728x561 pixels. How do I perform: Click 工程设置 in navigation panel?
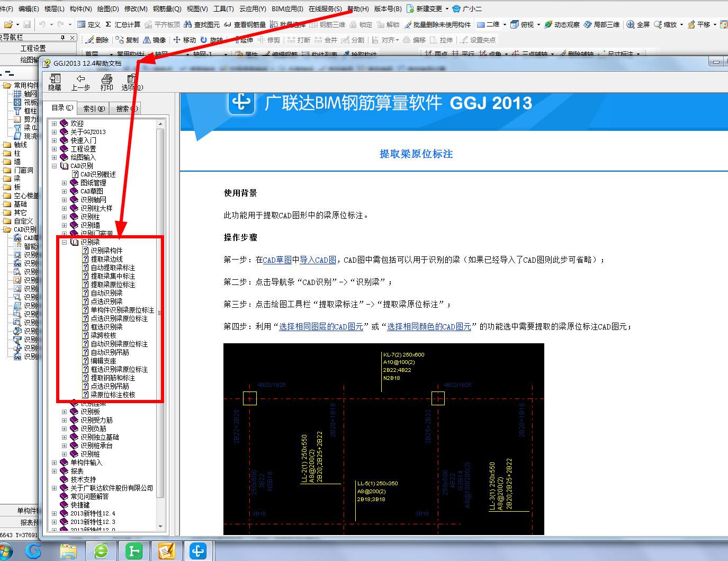pyautogui.click(x=33, y=48)
